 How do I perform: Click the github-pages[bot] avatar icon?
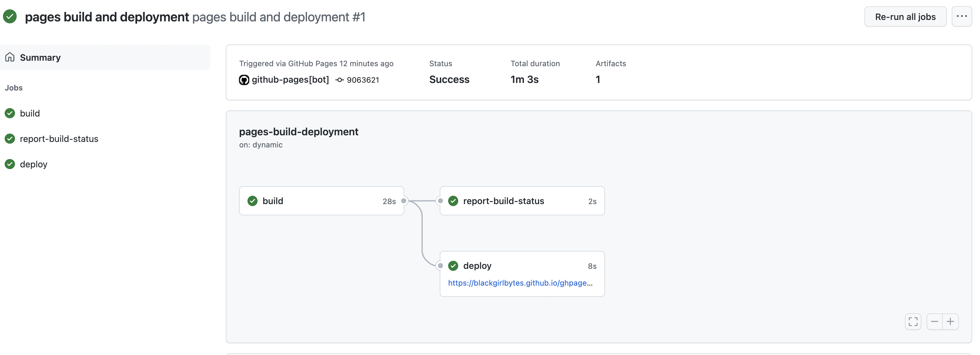244,79
